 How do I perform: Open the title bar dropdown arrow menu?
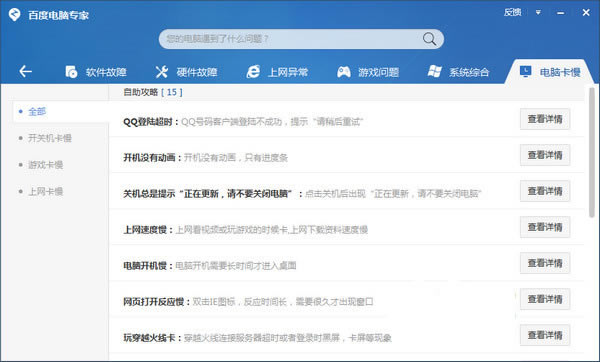tap(538, 13)
